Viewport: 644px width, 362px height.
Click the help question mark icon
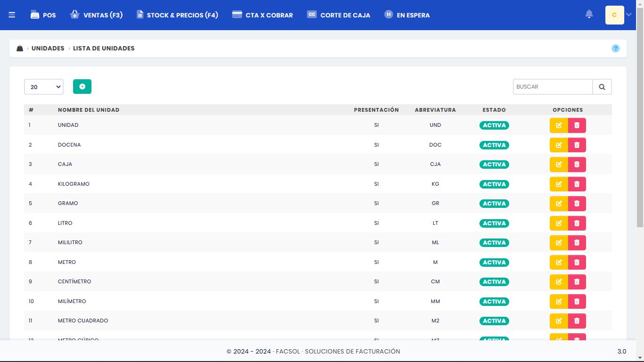point(615,49)
